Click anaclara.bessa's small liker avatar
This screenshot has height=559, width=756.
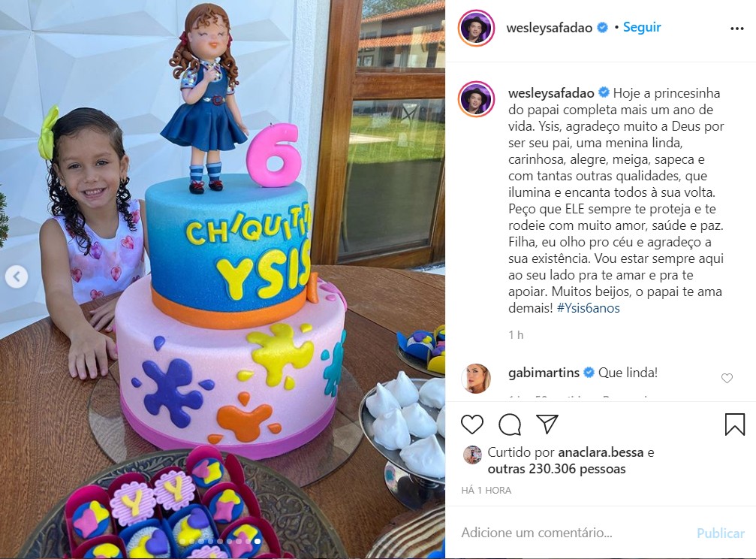point(472,455)
